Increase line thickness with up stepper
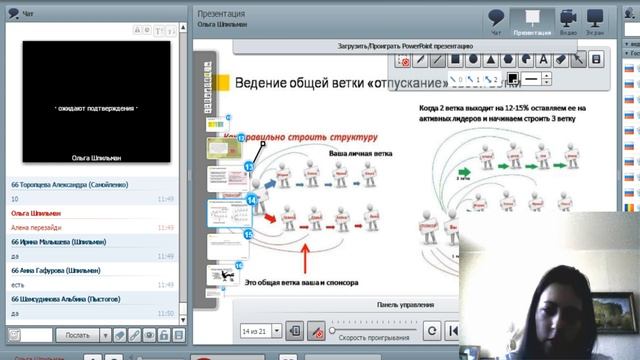 point(547,76)
